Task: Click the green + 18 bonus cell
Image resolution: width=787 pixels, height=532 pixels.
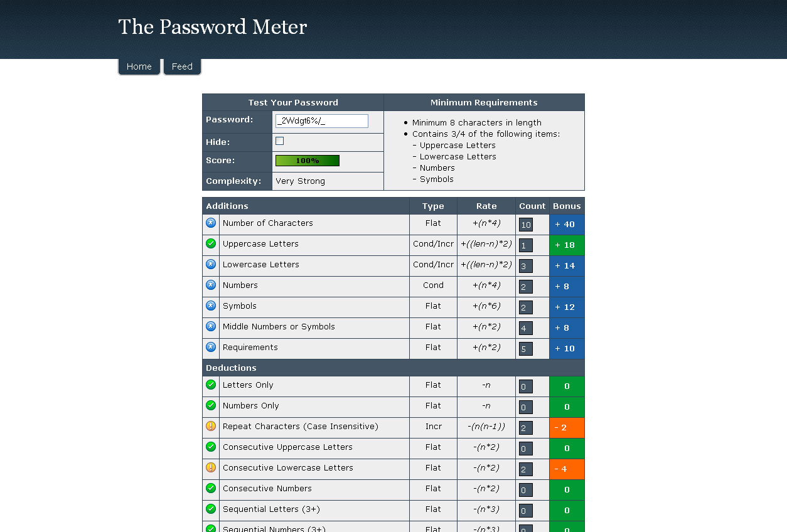Action: [567, 245]
